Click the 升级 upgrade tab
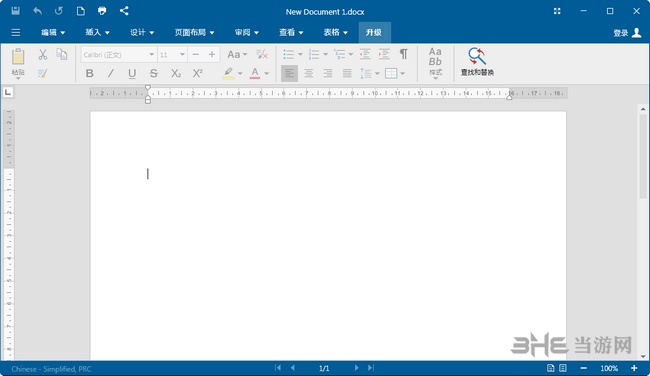650x376 pixels. pyautogui.click(x=374, y=32)
